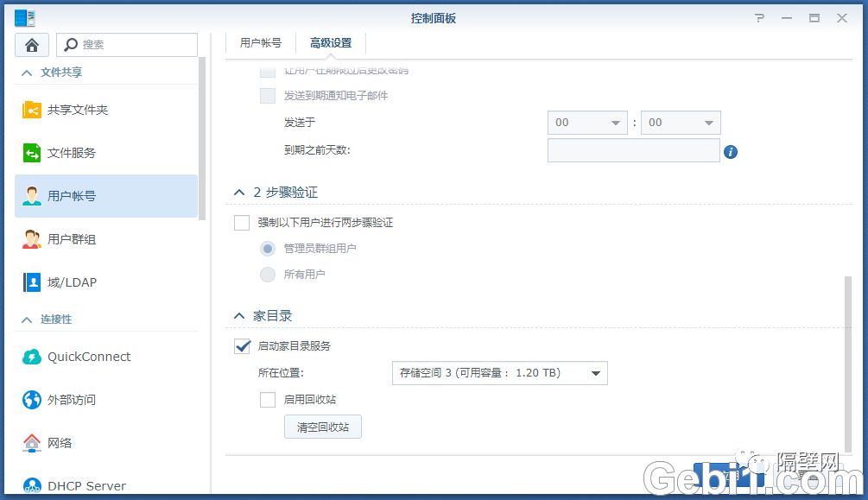Open Shared Folder (共享文件夹) icon

(x=32, y=110)
